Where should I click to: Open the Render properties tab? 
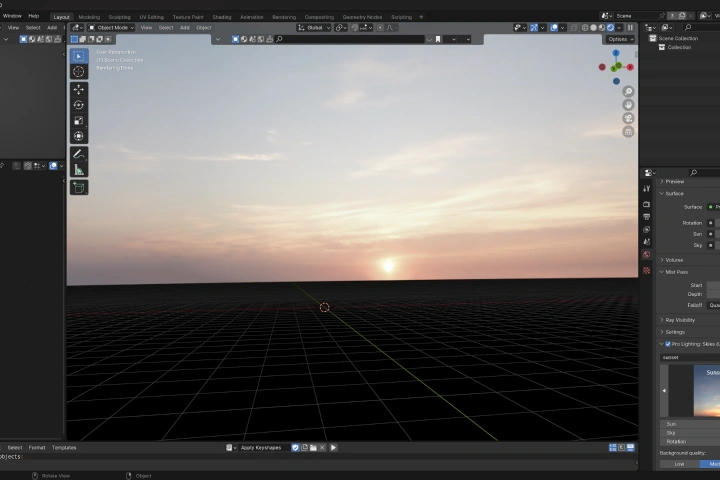647,204
